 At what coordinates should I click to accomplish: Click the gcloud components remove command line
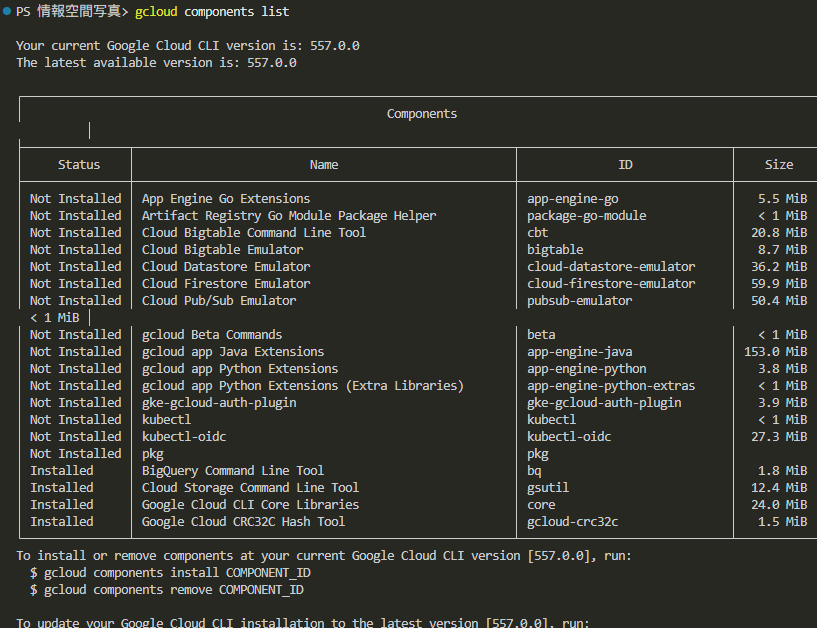coord(170,589)
